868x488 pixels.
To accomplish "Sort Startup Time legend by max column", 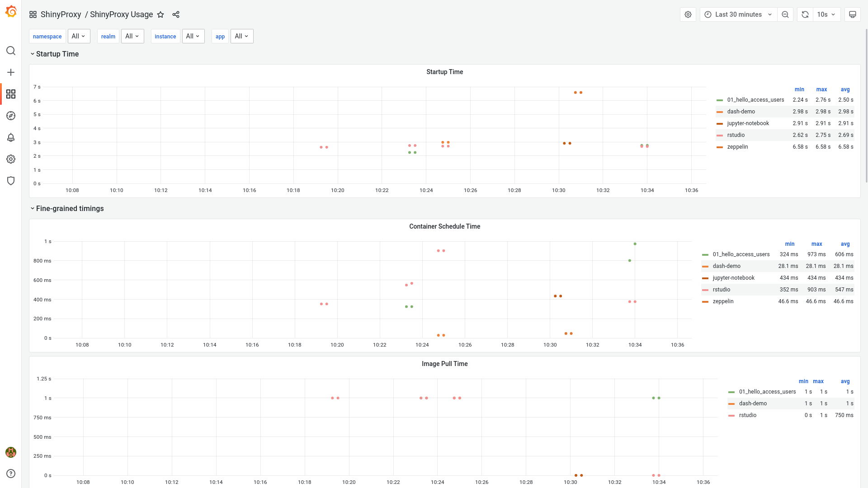I will click(821, 89).
